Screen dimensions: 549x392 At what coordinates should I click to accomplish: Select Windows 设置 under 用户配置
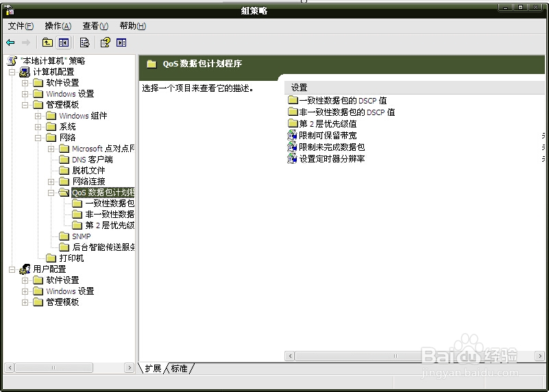click(x=70, y=291)
